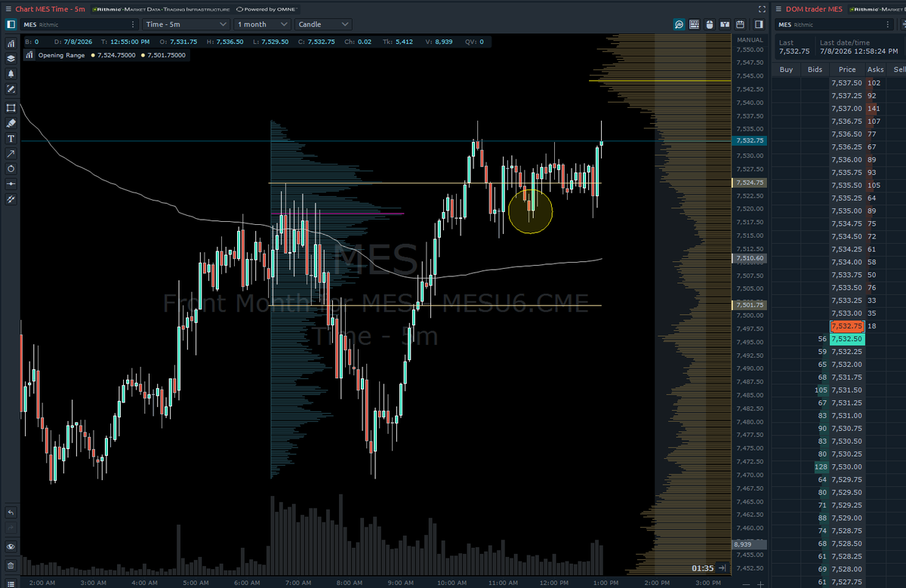Click the redo arrow button
This screenshot has width=906, height=588.
pyautogui.click(x=11, y=528)
